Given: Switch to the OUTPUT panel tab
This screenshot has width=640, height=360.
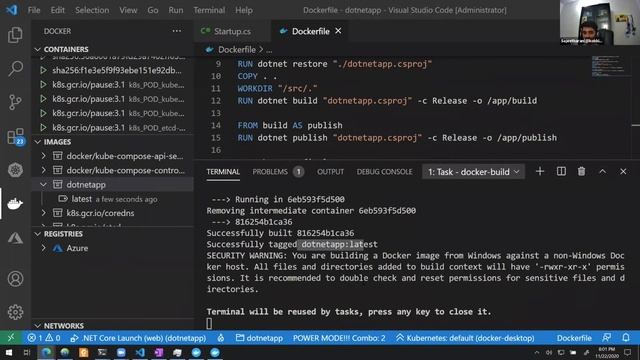Looking at the screenshot, I should point(331,172).
